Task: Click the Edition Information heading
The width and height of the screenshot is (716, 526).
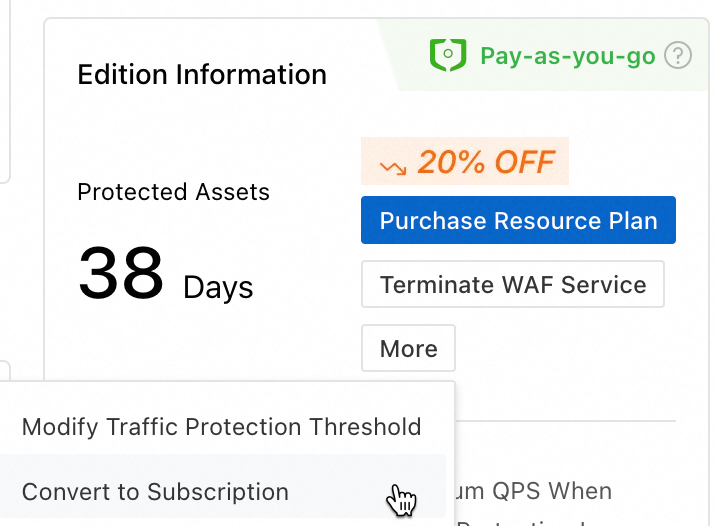Action: (x=202, y=75)
